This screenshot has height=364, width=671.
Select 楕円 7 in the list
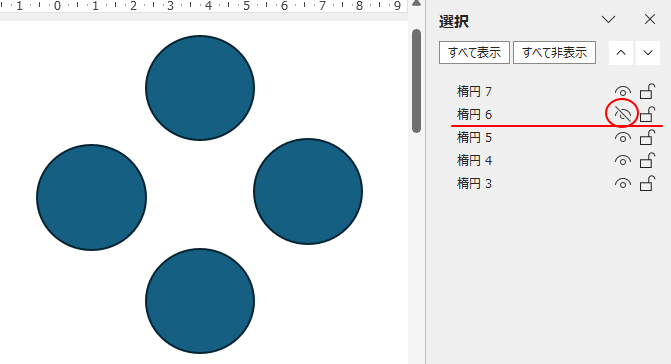(474, 92)
